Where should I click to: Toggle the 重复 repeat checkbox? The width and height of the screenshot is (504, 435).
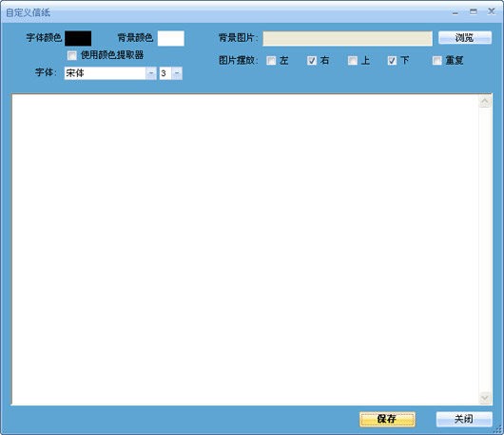[x=437, y=61]
